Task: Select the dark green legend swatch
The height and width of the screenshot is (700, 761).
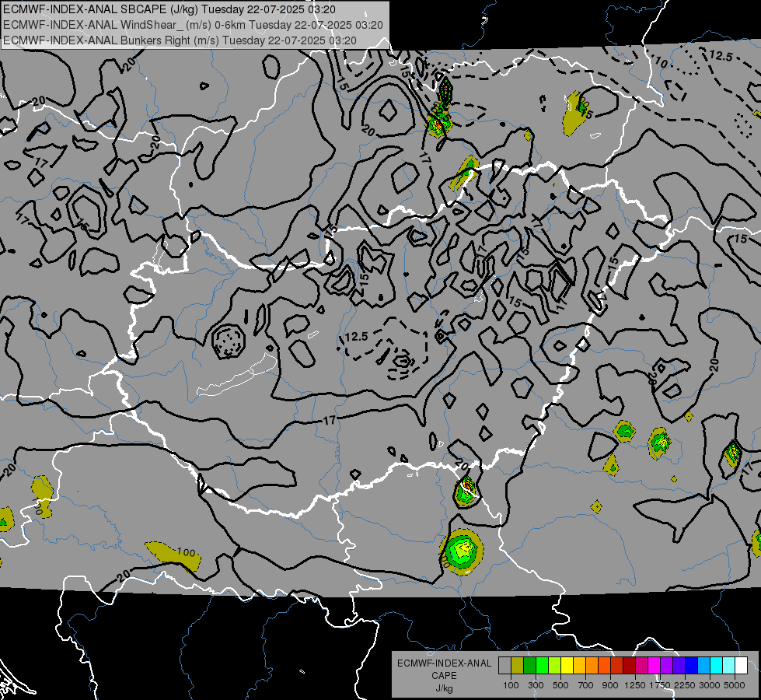Action: point(529,666)
